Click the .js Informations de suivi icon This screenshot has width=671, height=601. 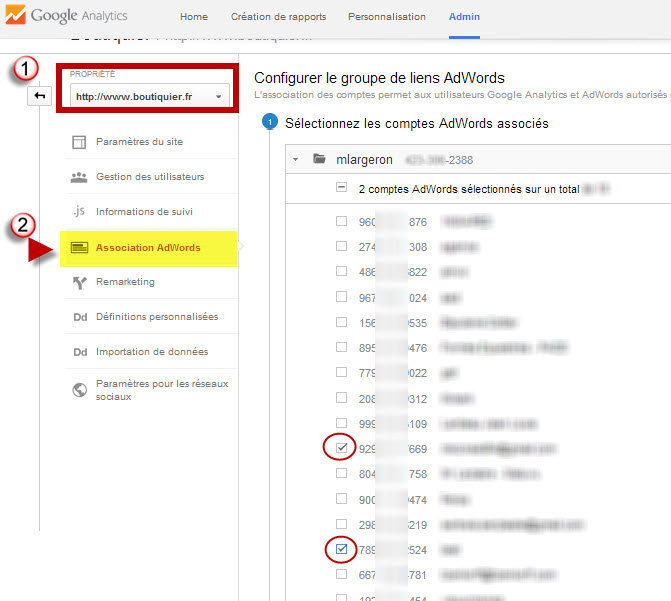(x=79, y=211)
